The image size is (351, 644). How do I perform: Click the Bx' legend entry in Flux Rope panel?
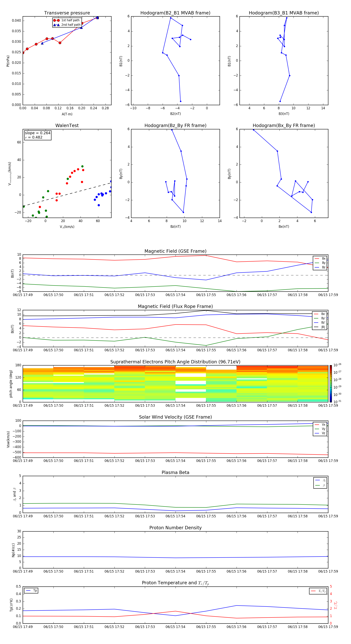tap(320, 314)
